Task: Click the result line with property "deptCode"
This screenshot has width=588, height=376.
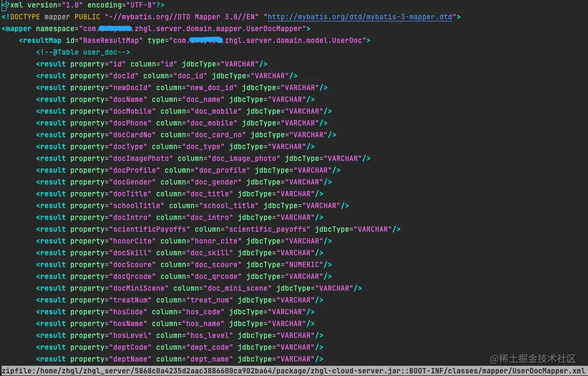Action: (180, 348)
